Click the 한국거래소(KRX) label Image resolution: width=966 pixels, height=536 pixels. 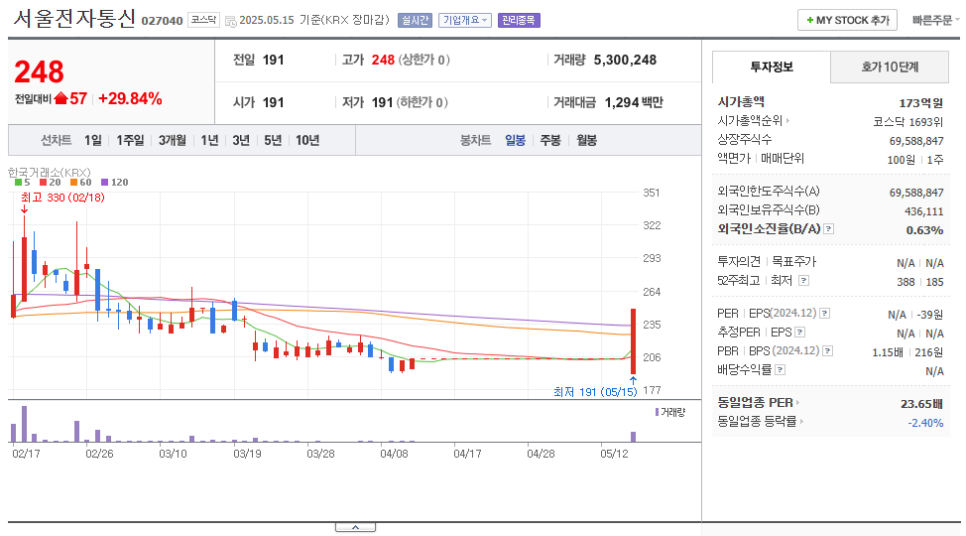[x=49, y=172]
